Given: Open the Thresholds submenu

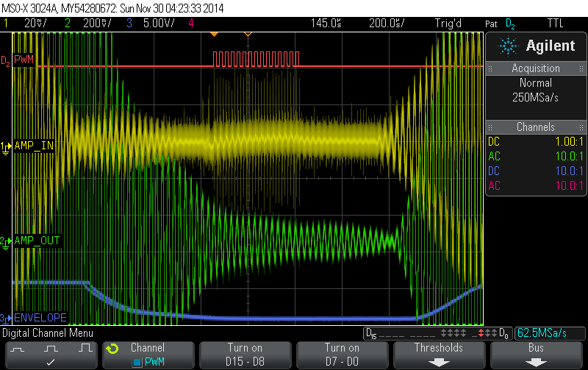Looking at the screenshot, I should (x=439, y=355).
